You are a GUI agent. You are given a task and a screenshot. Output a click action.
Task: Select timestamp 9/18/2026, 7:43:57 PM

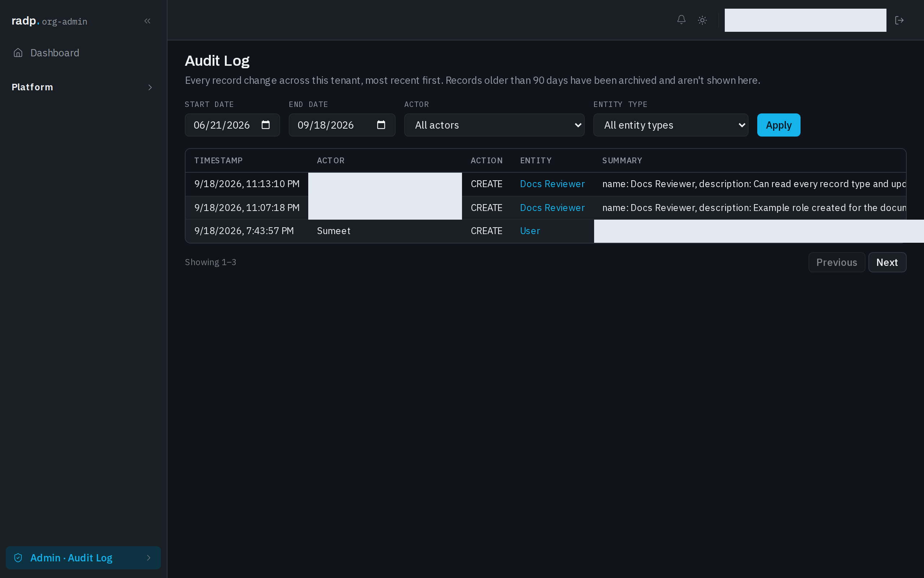pyautogui.click(x=244, y=231)
